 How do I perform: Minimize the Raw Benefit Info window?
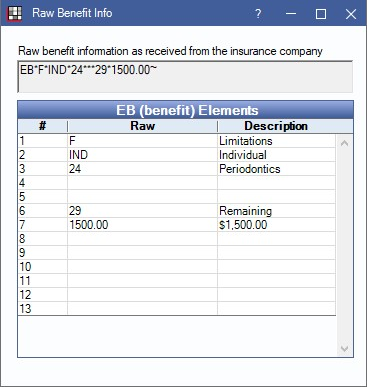(291, 14)
